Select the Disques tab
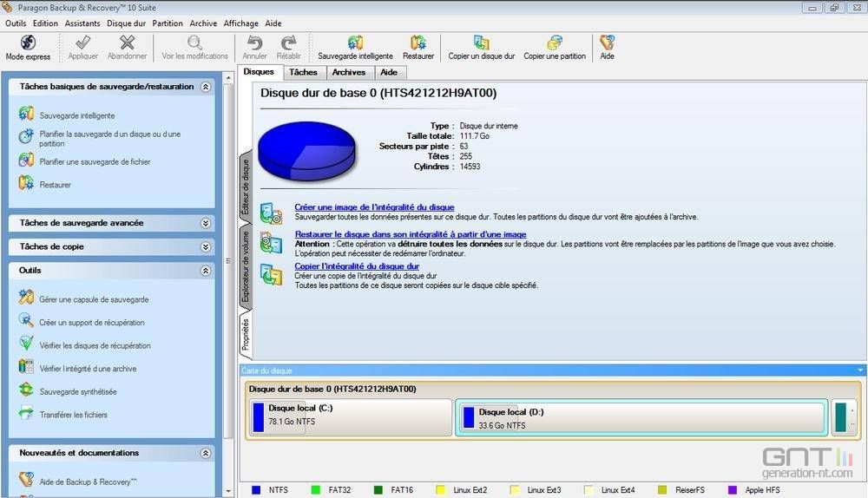 259,71
